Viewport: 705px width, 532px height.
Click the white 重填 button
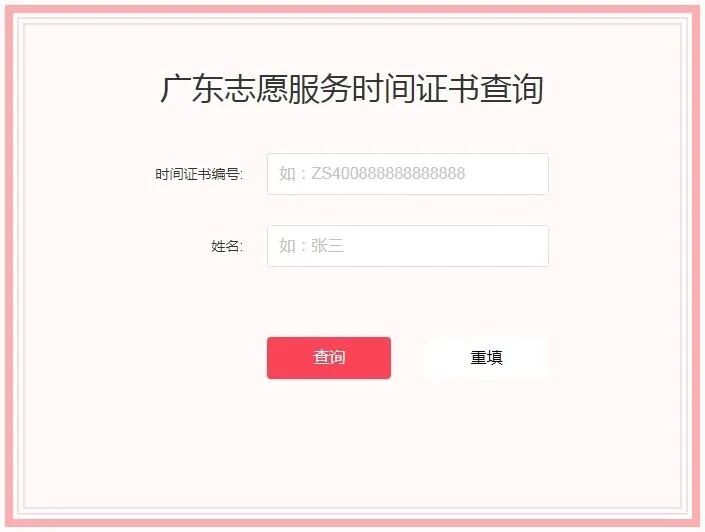tap(486, 358)
